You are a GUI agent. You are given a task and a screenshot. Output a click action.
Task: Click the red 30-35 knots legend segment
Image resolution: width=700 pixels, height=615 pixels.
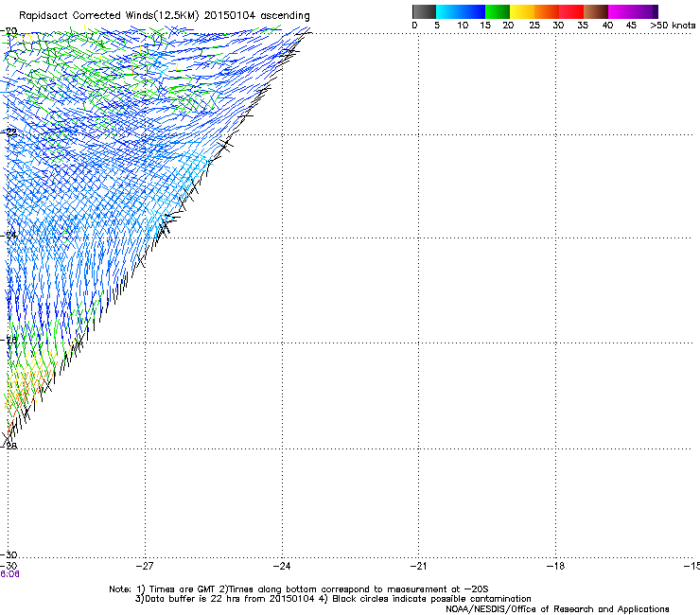(x=571, y=11)
